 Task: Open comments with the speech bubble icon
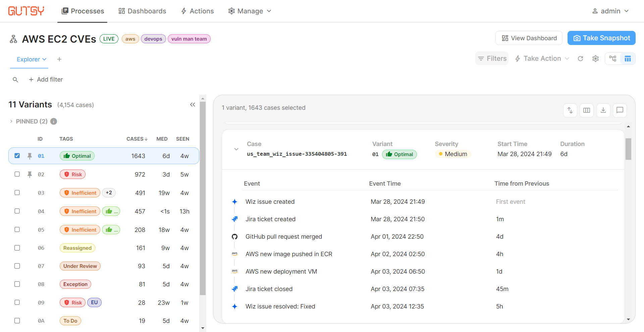coord(620,110)
